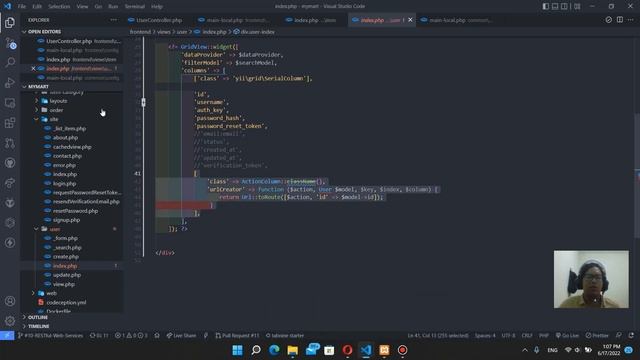Expand the web folder
The width and height of the screenshot is (640, 360).
(51, 293)
